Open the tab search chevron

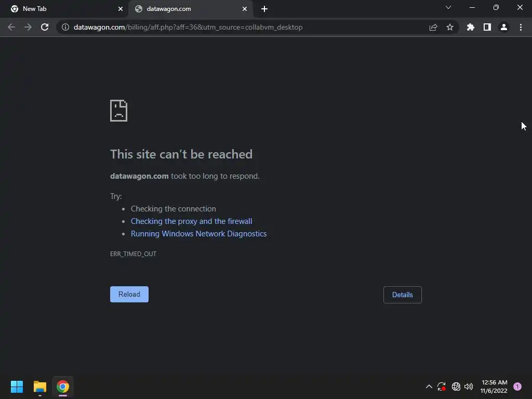448,7
